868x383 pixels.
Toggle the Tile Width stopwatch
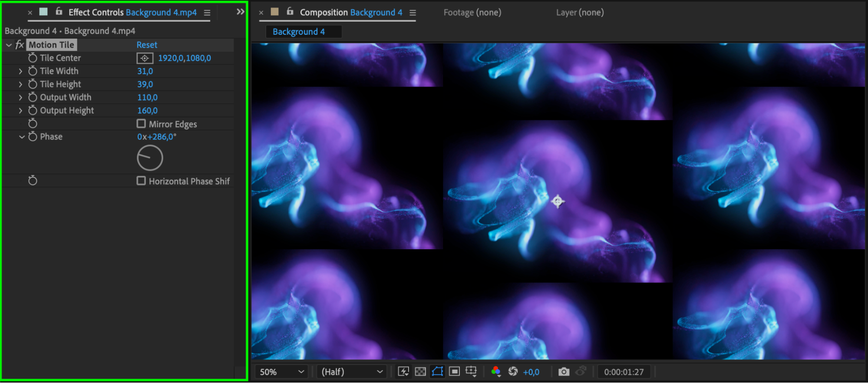[x=33, y=71]
